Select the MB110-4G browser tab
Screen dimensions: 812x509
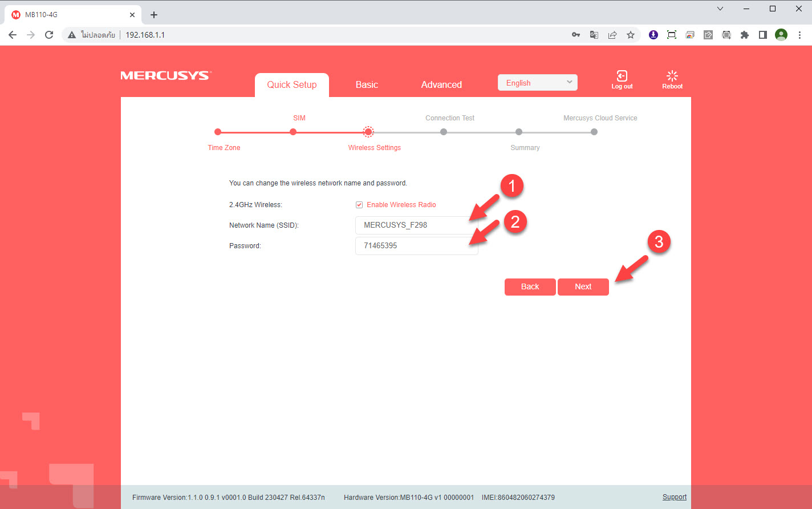coord(73,15)
